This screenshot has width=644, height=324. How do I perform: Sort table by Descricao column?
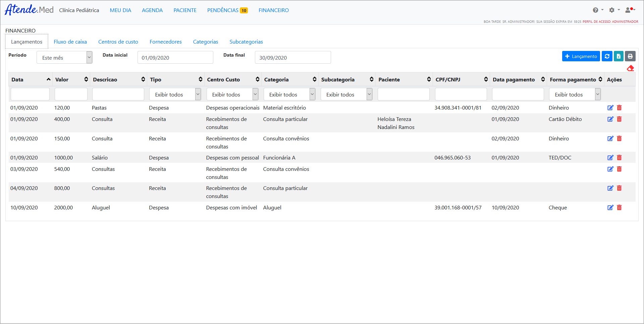tap(119, 79)
